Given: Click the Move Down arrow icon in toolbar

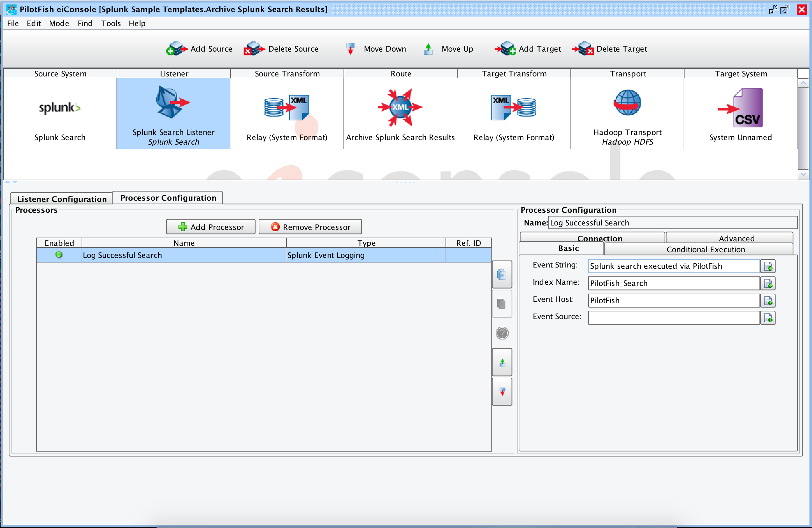Looking at the screenshot, I should (350, 49).
